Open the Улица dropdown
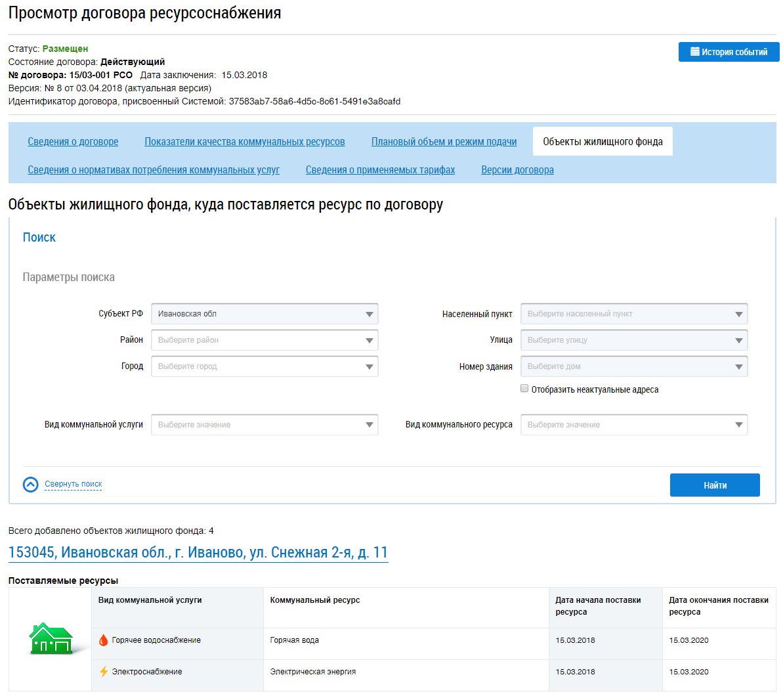This screenshot has width=783, height=700. 634,340
